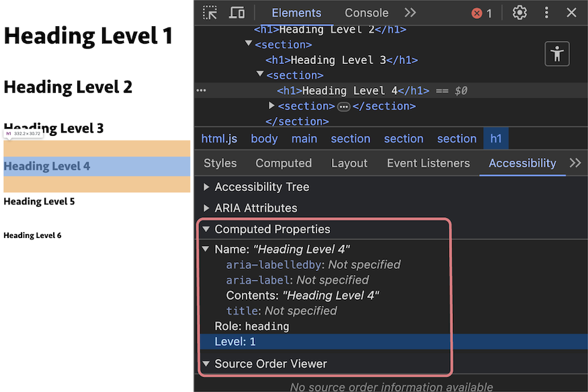
Task: Select the h1 Heading Level 3 DOM node
Action: click(341, 60)
